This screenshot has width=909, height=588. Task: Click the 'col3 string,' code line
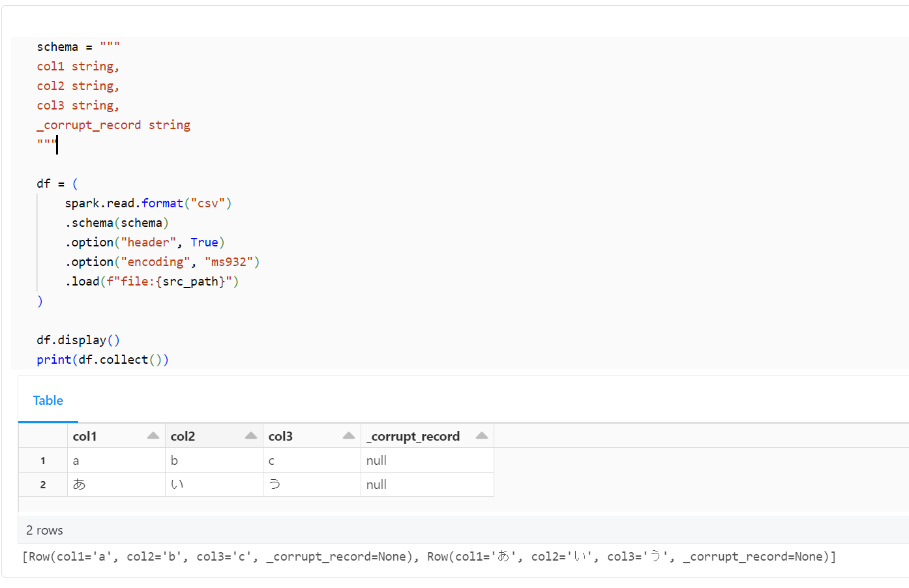point(78,106)
